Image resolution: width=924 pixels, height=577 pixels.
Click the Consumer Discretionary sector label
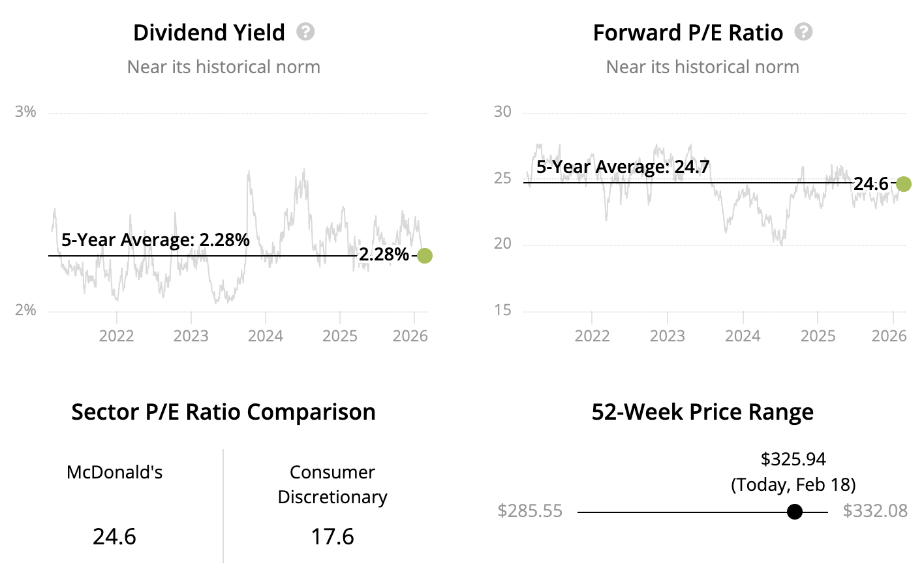point(332,484)
